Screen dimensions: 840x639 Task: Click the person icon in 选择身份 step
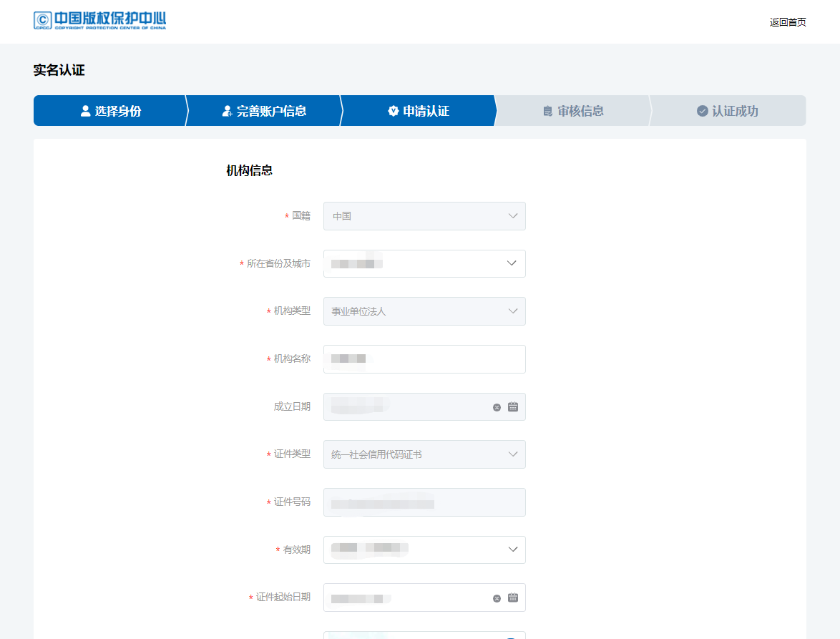click(x=85, y=111)
